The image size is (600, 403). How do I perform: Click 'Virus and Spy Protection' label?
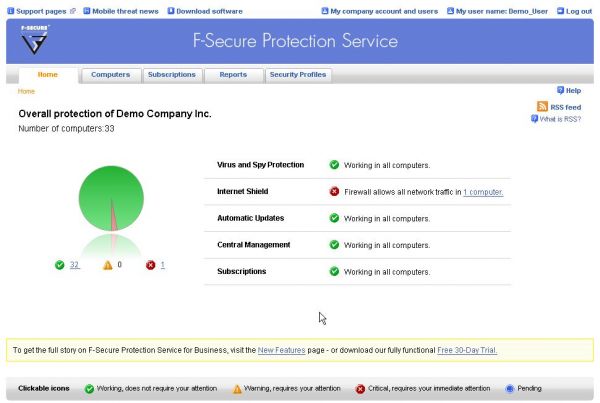pos(261,165)
